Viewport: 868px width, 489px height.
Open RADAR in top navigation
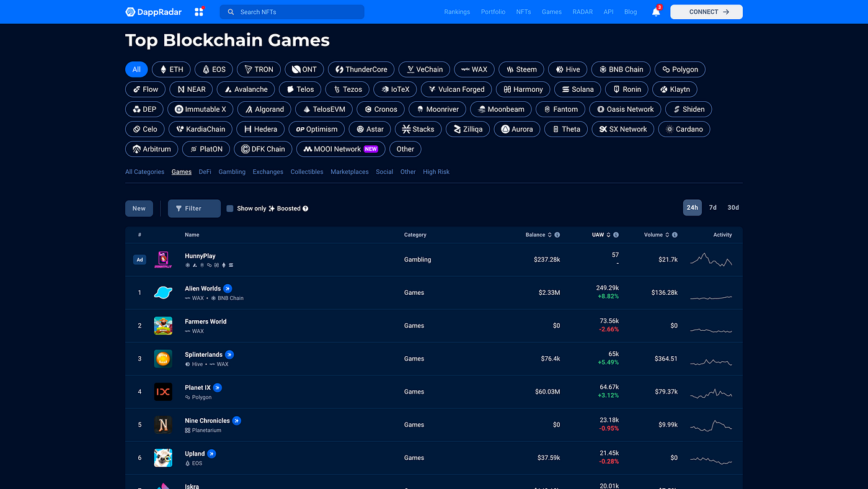coord(583,12)
